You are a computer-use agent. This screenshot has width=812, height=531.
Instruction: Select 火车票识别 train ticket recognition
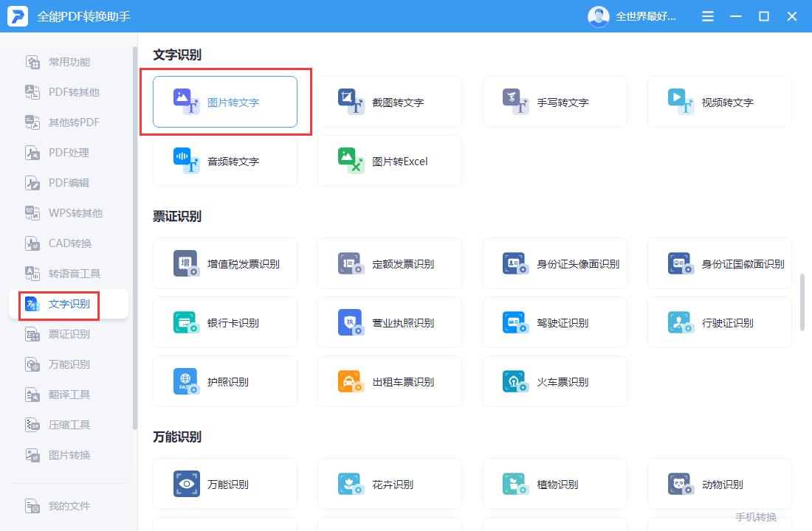click(555, 381)
